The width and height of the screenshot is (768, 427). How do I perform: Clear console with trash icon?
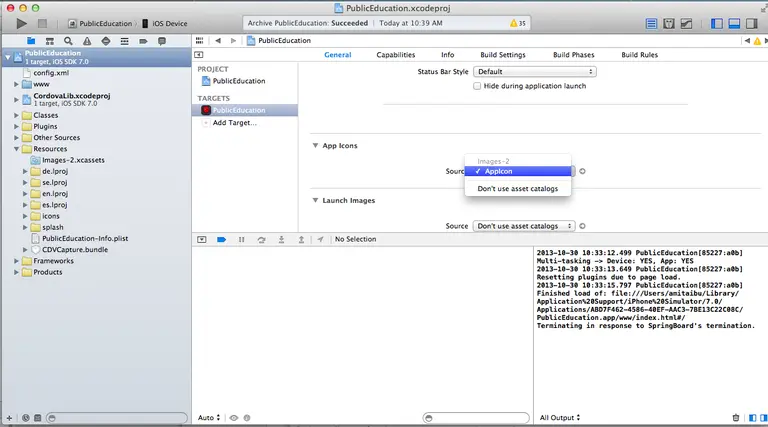tap(735, 418)
